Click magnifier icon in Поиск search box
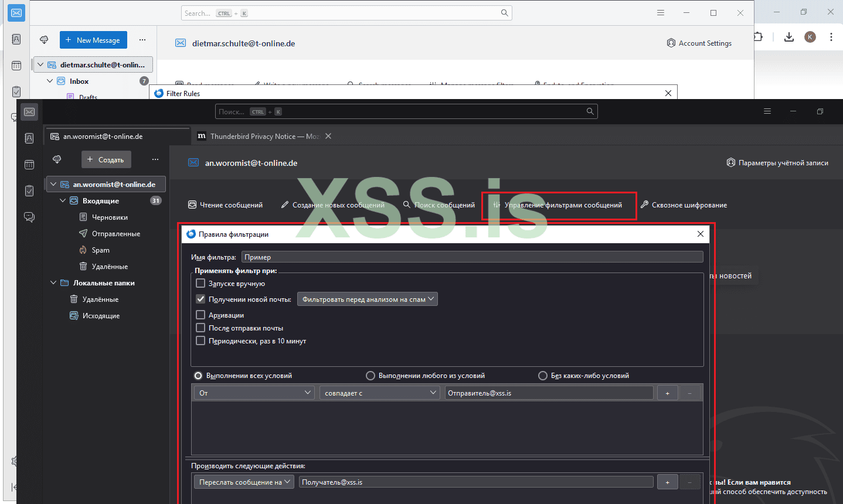843x504 pixels. 590,111
